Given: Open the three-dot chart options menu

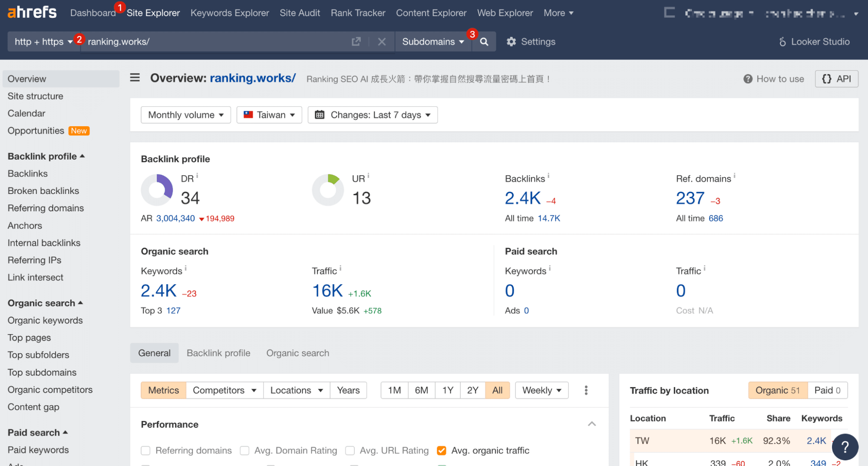Looking at the screenshot, I should [x=586, y=390].
